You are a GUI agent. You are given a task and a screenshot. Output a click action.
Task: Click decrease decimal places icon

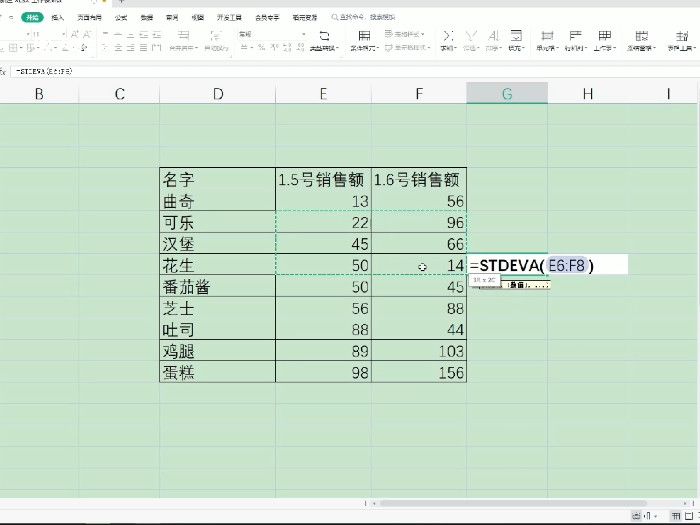click(x=300, y=47)
